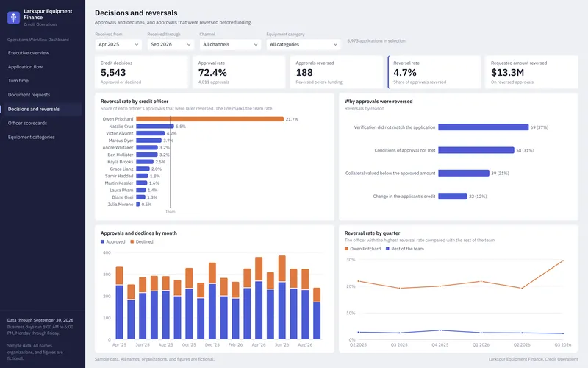Click the Andre Whitaker officer label
The image size is (588, 368).
tap(118, 148)
